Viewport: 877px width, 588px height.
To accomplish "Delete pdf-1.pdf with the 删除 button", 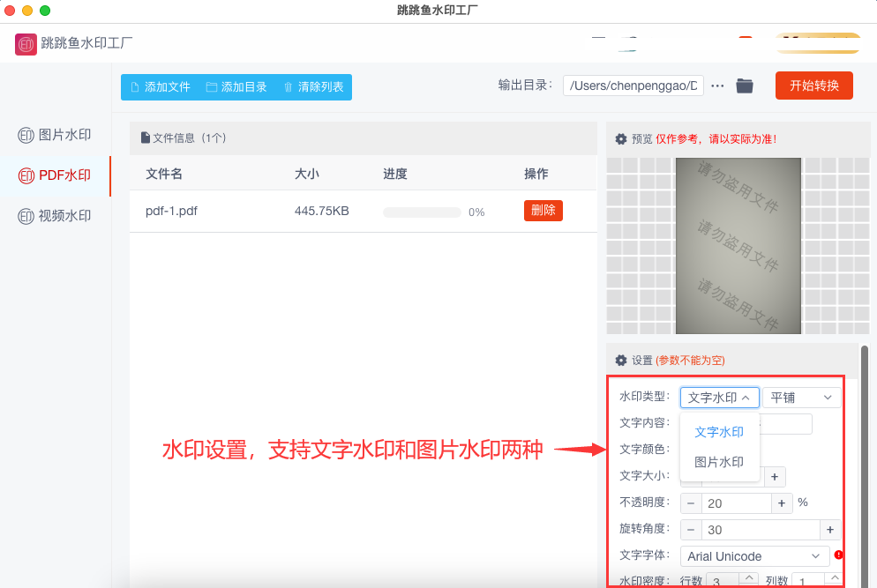I will click(543, 211).
